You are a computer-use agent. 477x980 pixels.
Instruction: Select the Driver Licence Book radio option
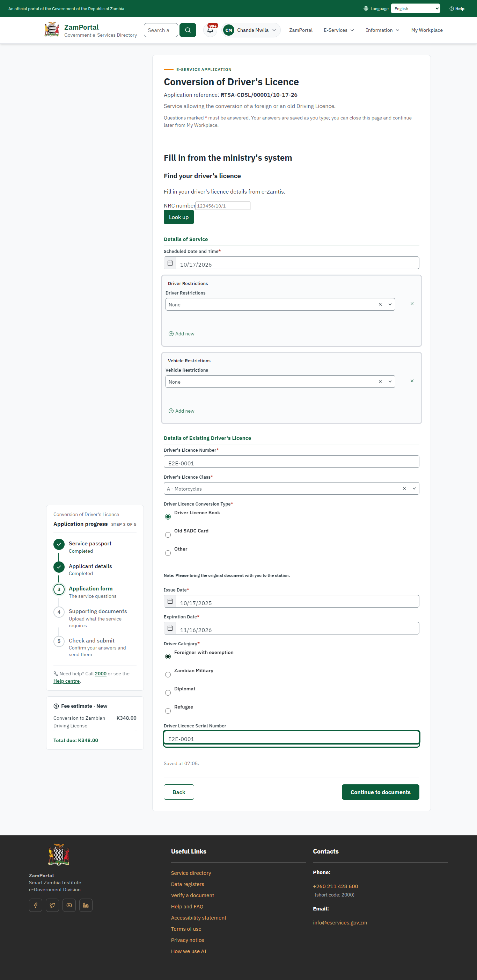168,517
